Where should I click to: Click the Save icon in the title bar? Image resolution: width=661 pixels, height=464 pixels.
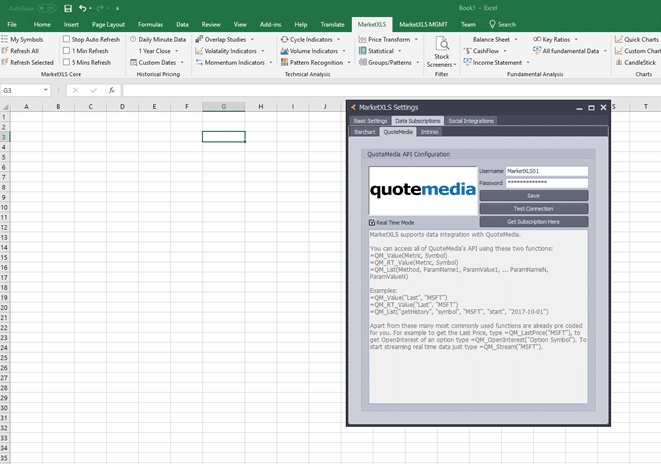[68, 8]
